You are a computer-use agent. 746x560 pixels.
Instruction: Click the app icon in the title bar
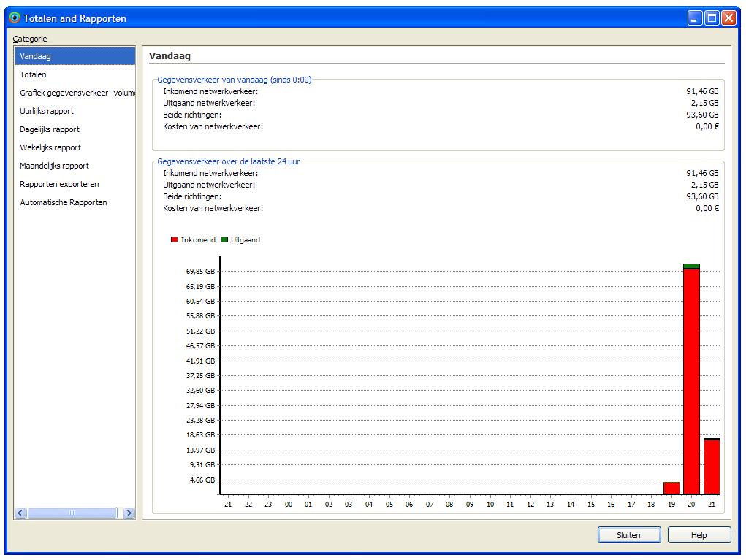14,18
